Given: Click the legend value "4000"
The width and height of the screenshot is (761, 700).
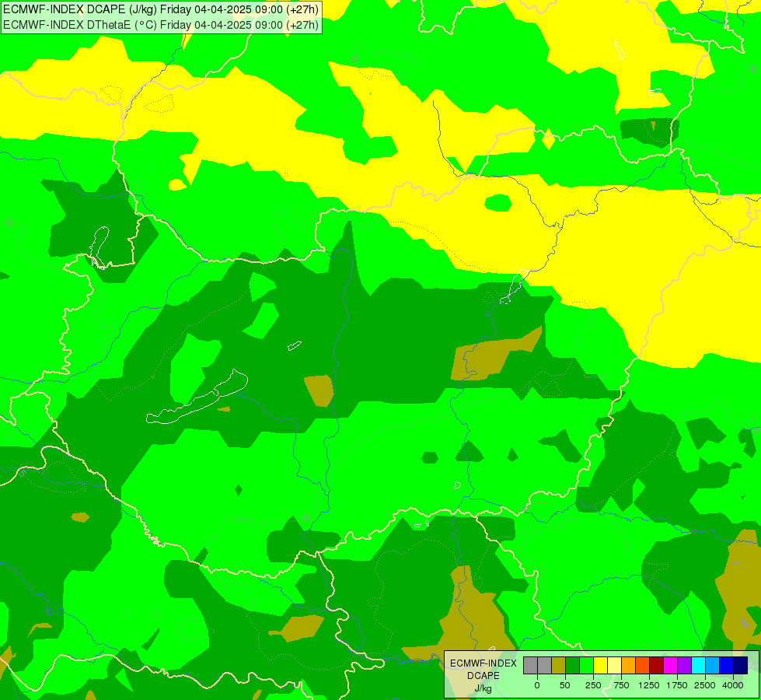Looking at the screenshot, I should [x=733, y=685].
